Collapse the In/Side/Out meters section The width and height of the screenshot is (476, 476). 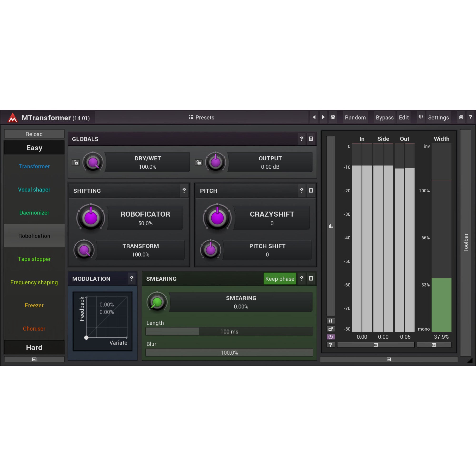tap(376, 345)
